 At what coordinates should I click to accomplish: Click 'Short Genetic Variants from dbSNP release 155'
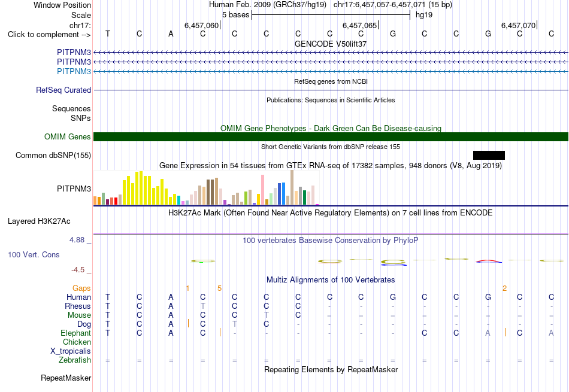click(x=331, y=147)
